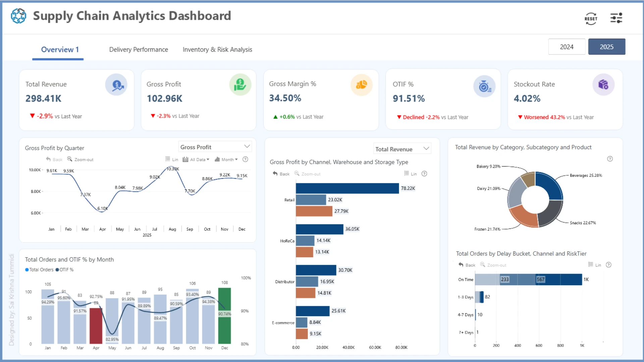Click Back arrow in Orders by Delay Bucket chart
This screenshot has width=644, height=362.
[x=467, y=265]
